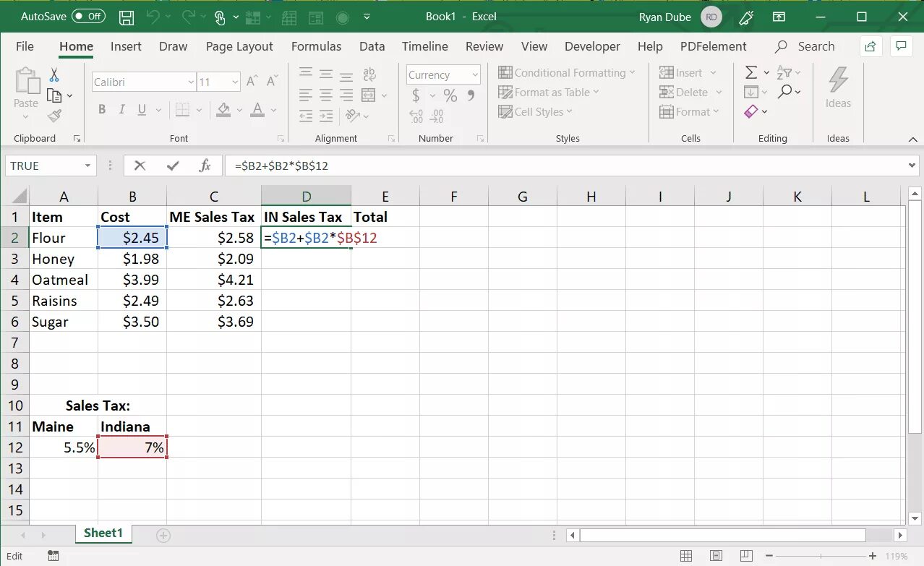Viewport: 924px width, 566px height.
Task: Click the Ideas lightning bolt button
Action: pyautogui.click(x=838, y=87)
